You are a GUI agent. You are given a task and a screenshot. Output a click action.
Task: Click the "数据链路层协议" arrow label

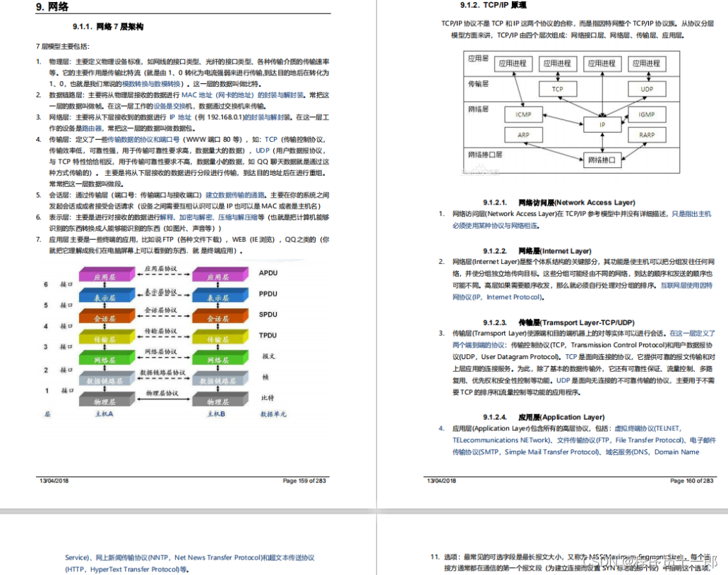click(x=162, y=373)
